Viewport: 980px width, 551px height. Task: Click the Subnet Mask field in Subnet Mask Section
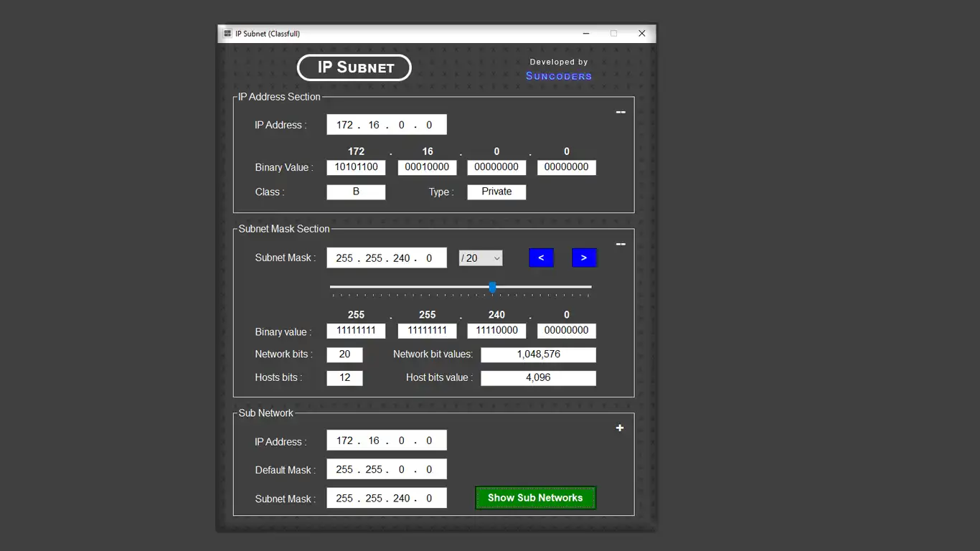pyautogui.click(x=387, y=258)
